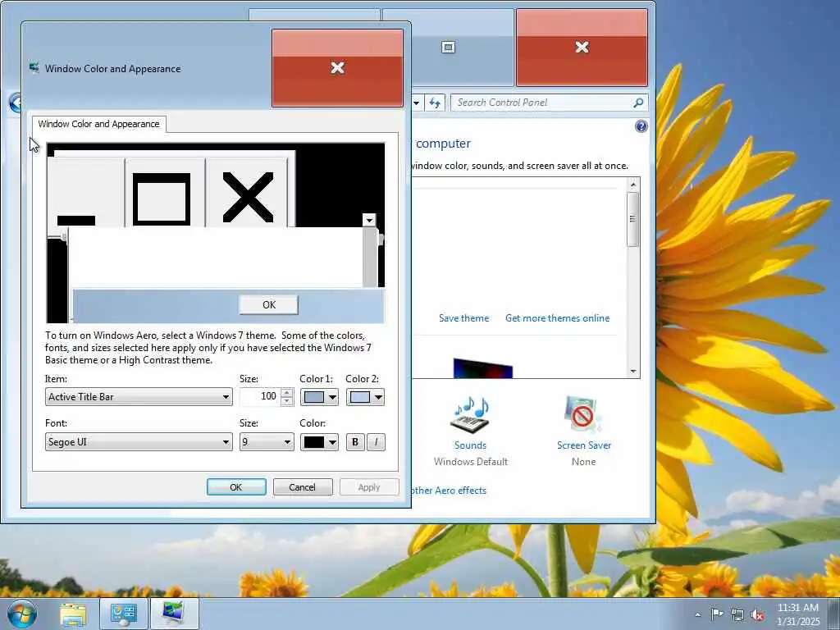
Task: Click the Sounds link text
Action: (470, 445)
